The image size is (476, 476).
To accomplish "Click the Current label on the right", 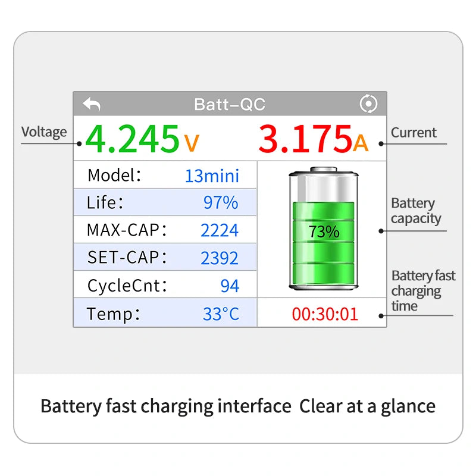I will pos(416,133).
